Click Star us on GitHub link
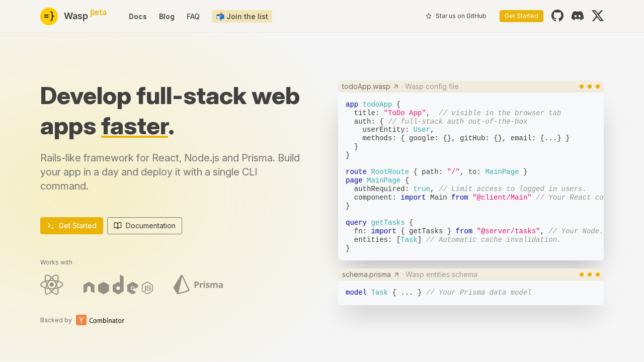Viewport: 644px width, 362px height. 460,16
